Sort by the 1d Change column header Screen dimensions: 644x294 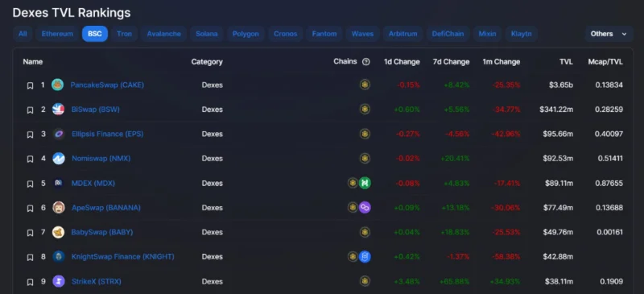click(x=402, y=62)
